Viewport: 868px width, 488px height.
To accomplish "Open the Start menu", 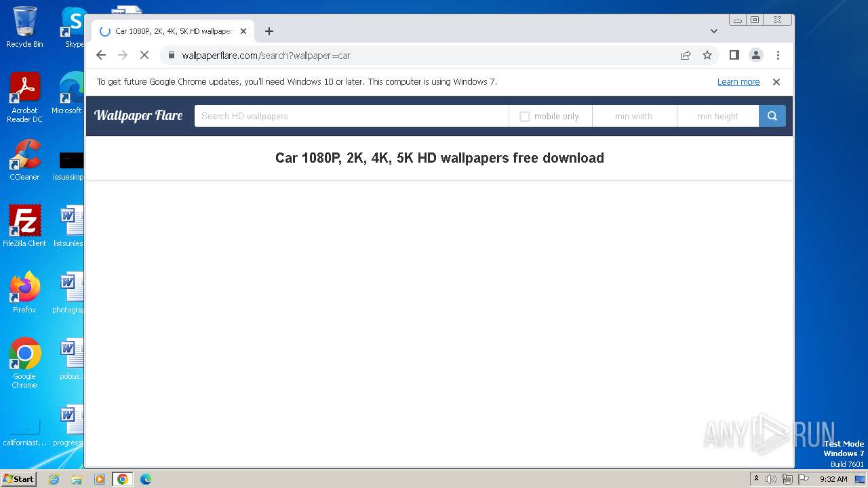I will point(19,479).
